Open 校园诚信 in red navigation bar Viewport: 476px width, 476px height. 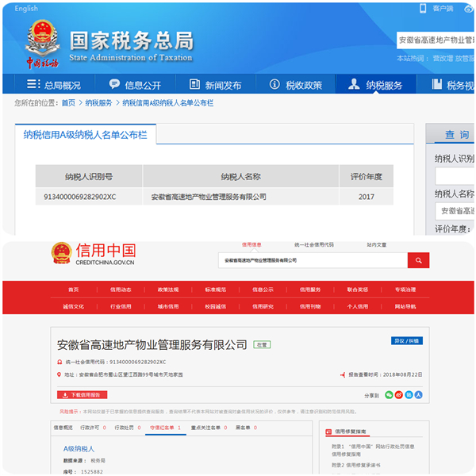point(216,306)
